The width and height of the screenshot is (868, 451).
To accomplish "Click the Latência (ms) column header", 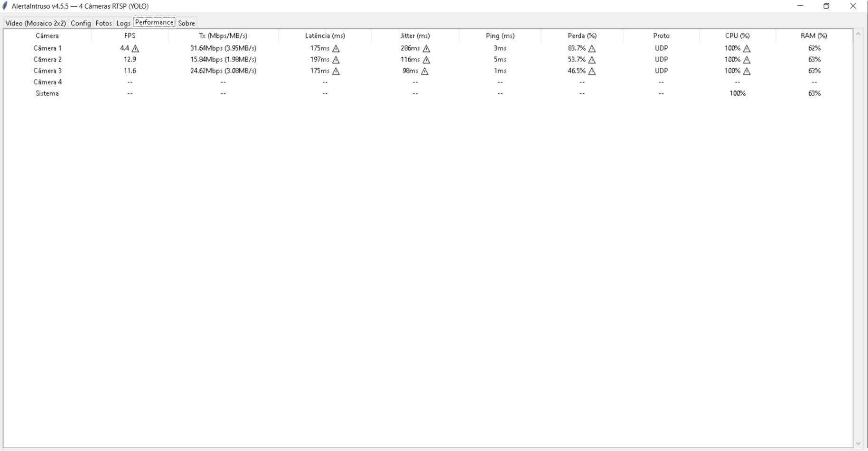I will coord(325,36).
